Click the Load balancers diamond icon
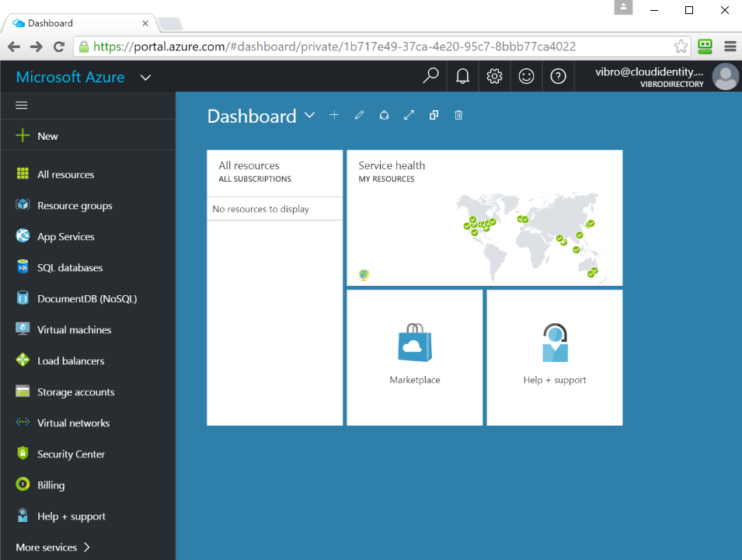Screen dimensions: 742x560 (23, 360)
